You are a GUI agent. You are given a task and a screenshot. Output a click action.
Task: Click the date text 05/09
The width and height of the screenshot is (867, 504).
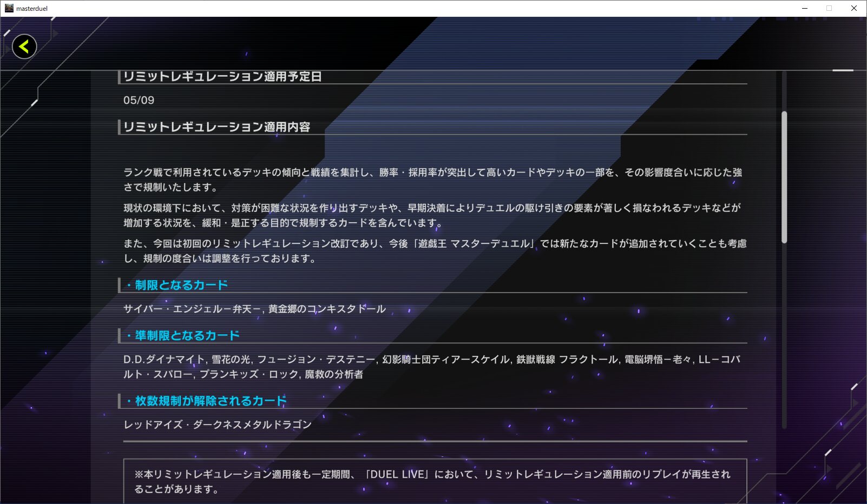click(x=139, y=100)
